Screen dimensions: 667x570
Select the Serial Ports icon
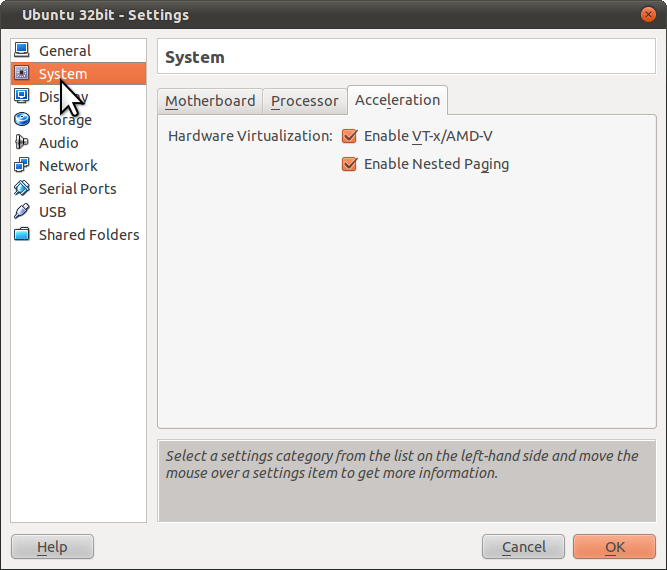click(22, 188)
